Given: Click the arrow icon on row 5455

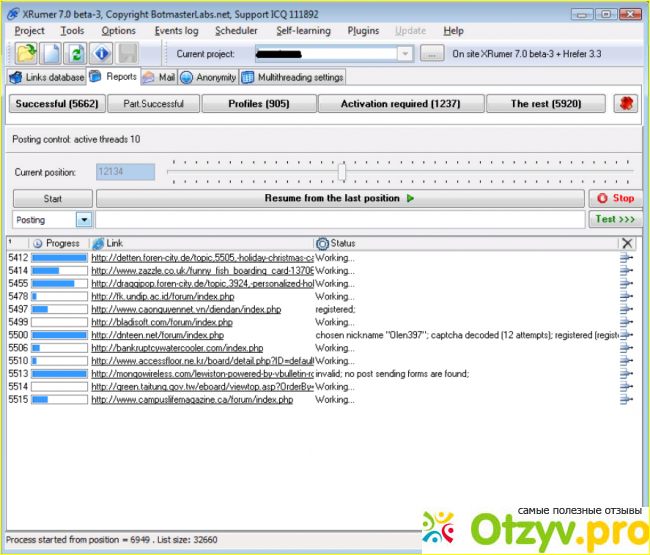Looking at the screenshot, I should [x=626, y=284].
